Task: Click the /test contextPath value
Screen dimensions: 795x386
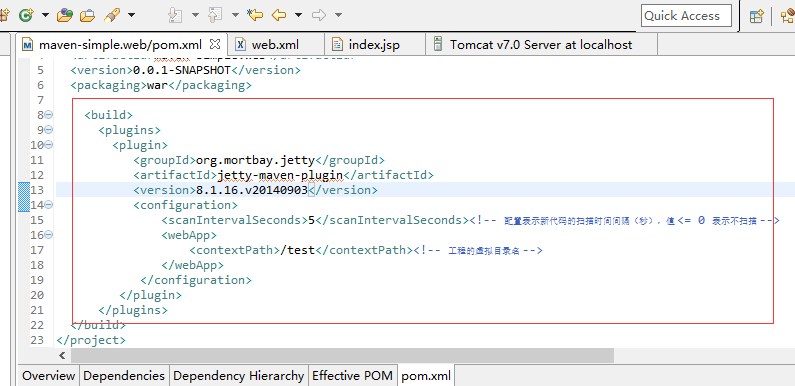Action: point(298,250)
